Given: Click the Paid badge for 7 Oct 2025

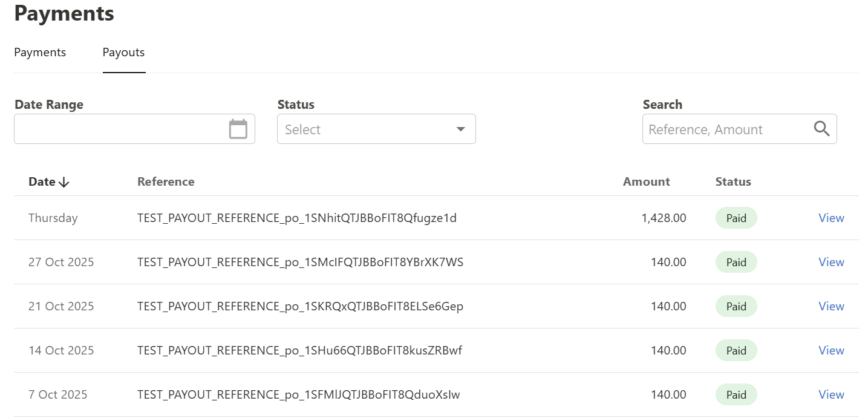Looking at the screenshot, I should (736, 395).
